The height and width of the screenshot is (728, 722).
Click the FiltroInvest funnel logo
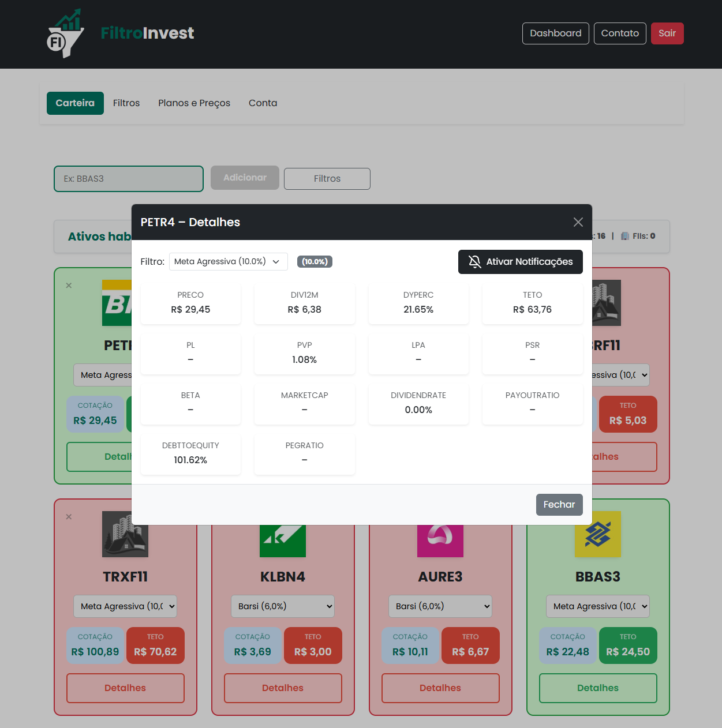[x=65, y=33]
